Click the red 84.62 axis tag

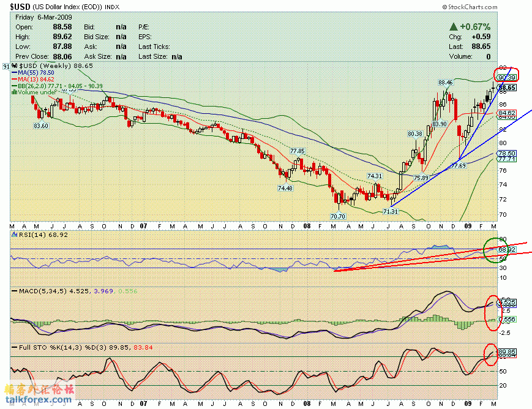tap(506, 113)
